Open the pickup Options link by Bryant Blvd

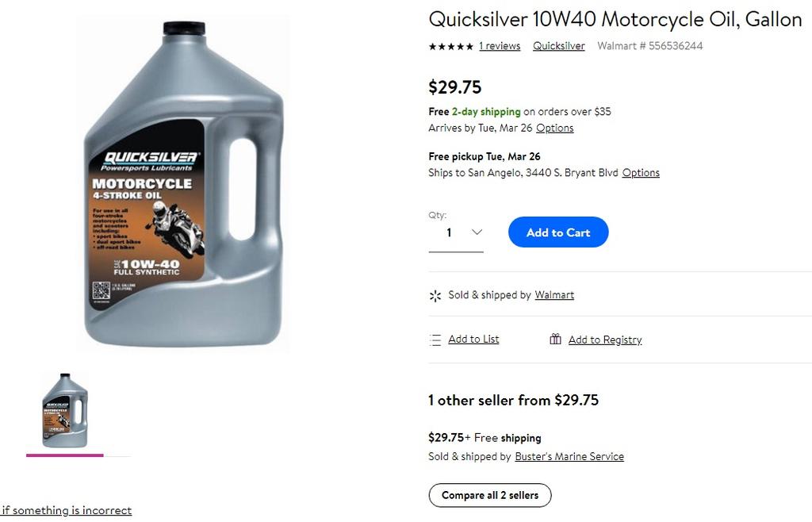click(x=641, y=172)
